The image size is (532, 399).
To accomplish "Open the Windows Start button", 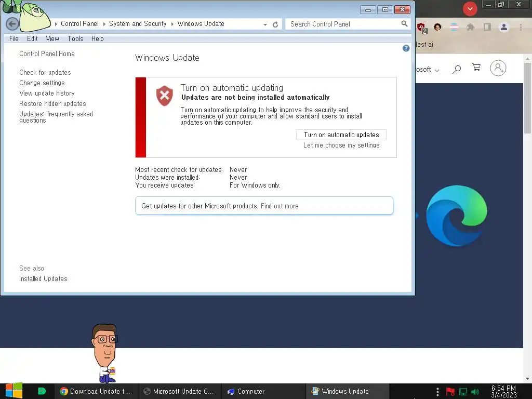I will (14, 391).
